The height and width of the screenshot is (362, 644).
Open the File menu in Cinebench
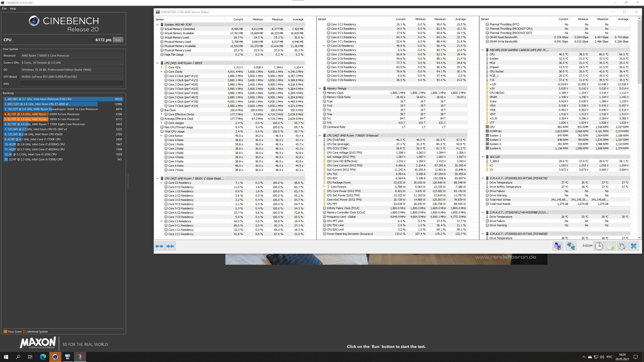[4, 9]
